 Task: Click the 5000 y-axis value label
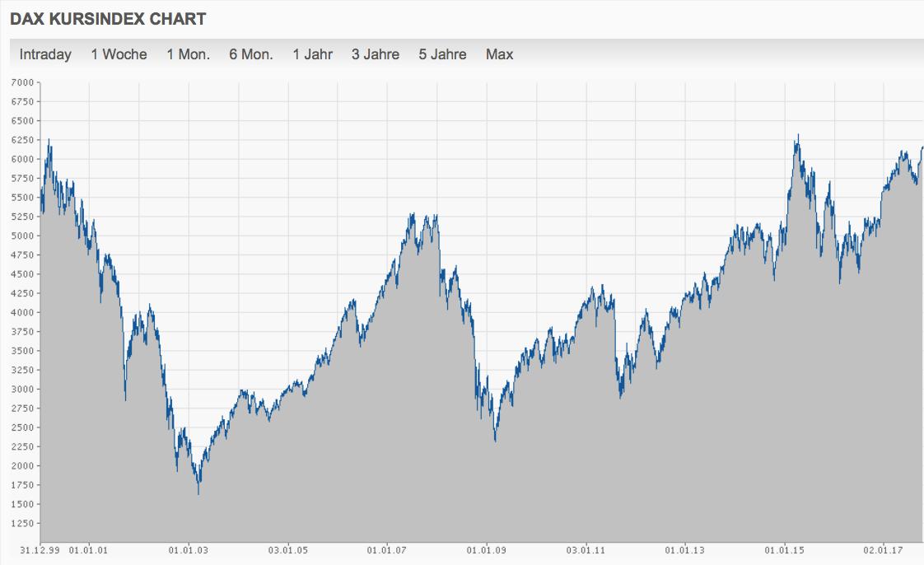pos(22,236)
